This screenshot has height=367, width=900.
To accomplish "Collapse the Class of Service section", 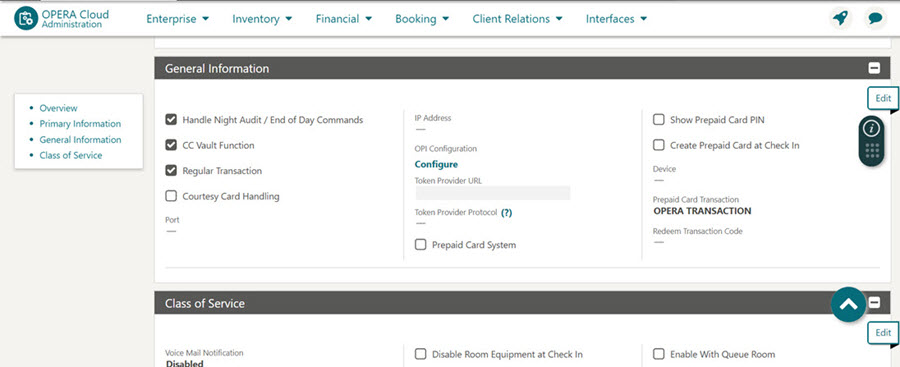I will [x=874, y=303].
